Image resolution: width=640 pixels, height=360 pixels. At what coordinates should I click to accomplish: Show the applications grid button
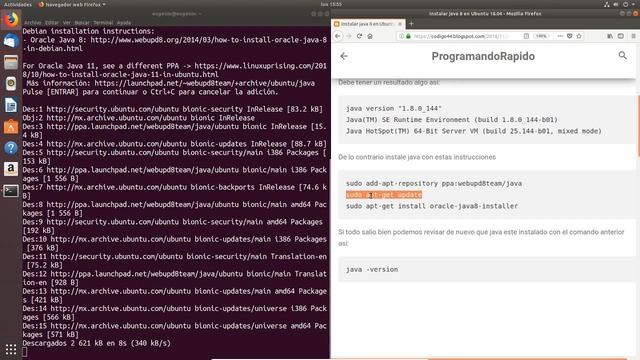pyautogui.click(x=11, y=349)
